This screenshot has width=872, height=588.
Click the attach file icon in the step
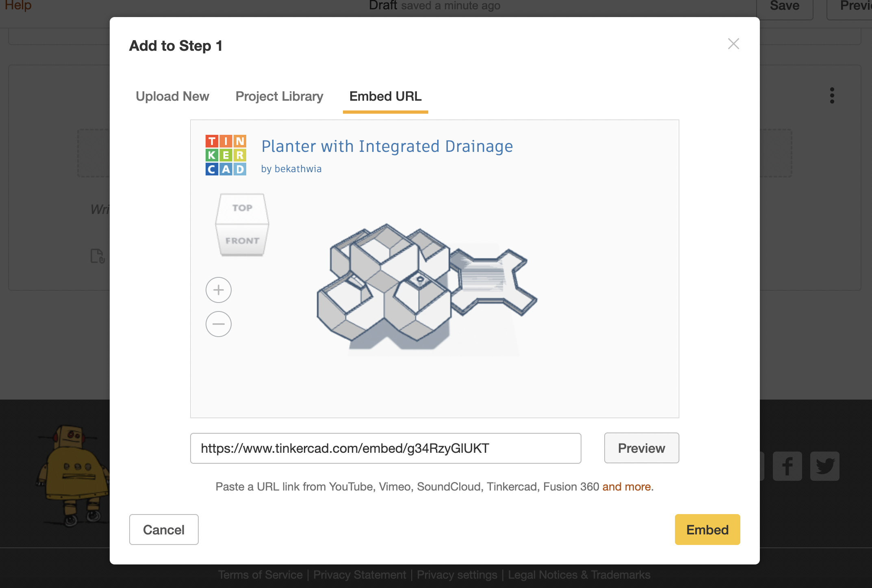[97, 256]
